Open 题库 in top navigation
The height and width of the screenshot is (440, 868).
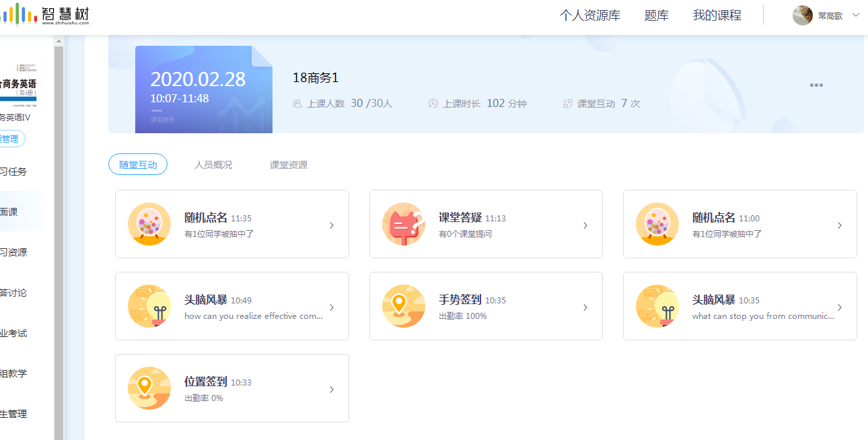(x=656, y=15)
